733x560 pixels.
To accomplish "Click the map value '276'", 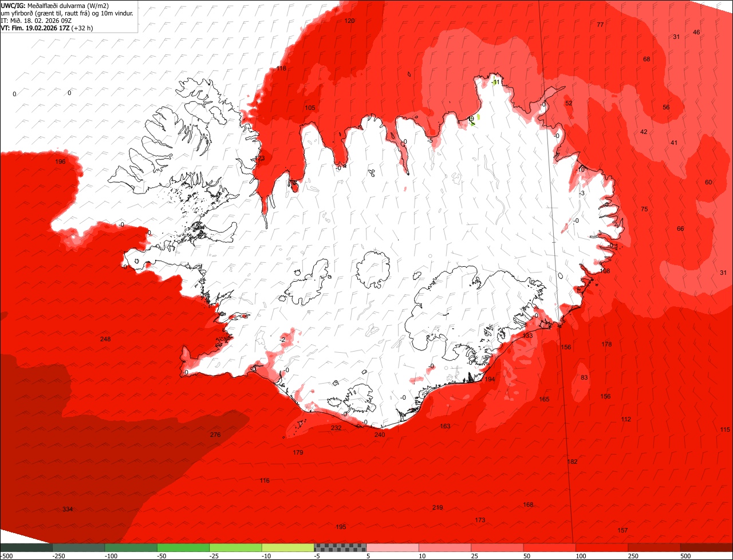I will [215, 435].
